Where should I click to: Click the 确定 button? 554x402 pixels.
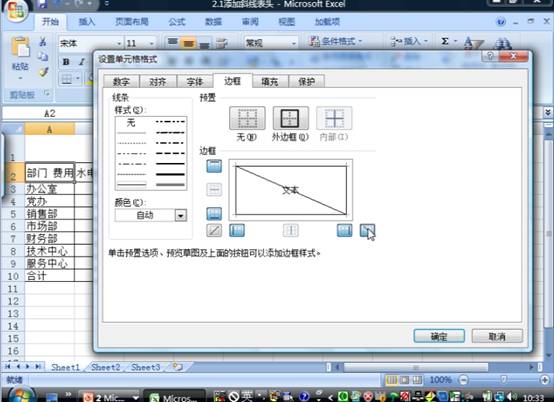click(x=439, y=336)
